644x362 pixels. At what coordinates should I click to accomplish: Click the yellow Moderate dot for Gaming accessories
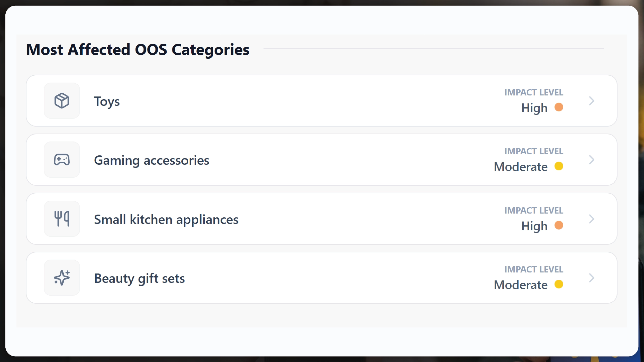click(x=559, y=166)
